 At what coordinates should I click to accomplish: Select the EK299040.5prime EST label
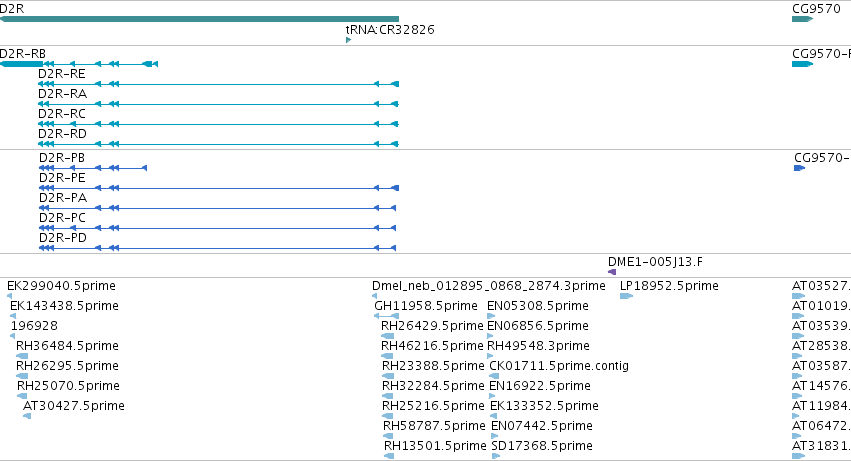click(61, 286)
